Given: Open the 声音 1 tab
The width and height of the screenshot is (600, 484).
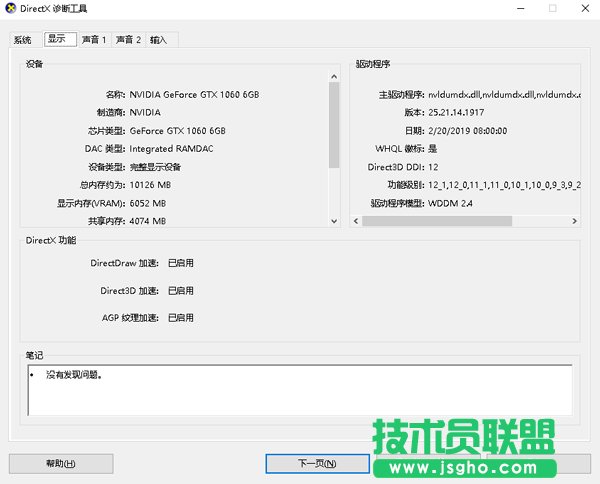Looking at the screenshot, I should [94, 40].
